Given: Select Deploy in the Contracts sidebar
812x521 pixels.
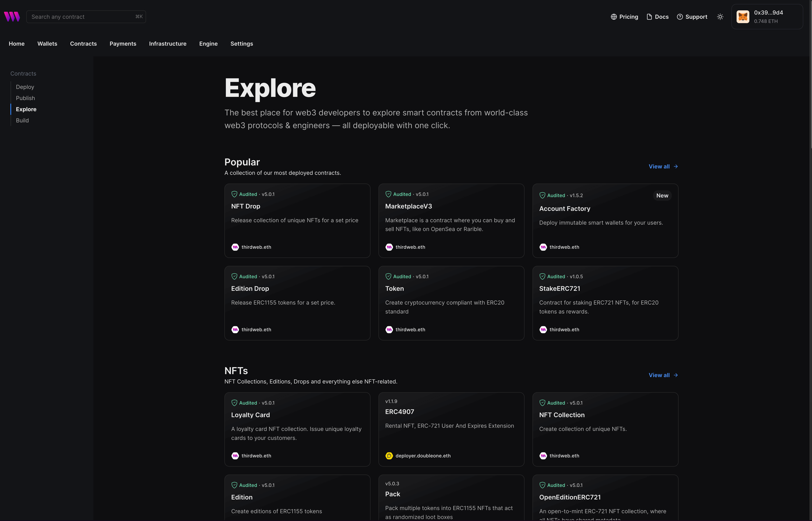Looking at the screenshot, I should pos(25,87).
